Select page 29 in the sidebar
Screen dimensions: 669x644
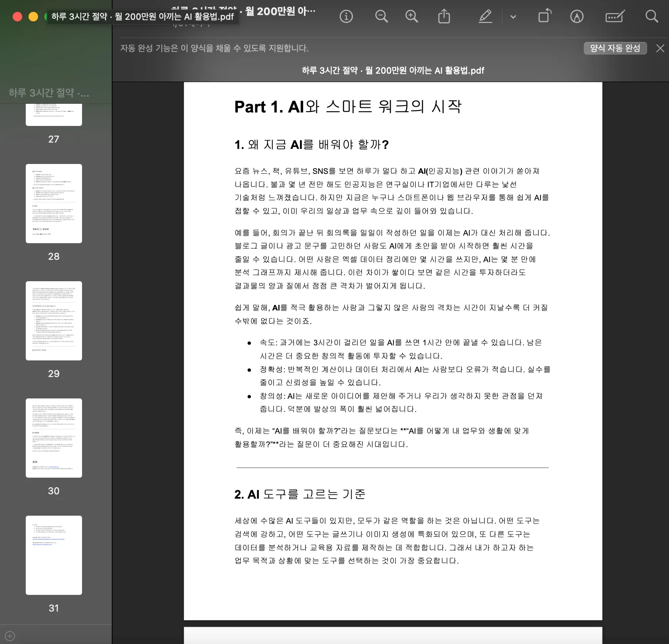[x=54, y=320]
